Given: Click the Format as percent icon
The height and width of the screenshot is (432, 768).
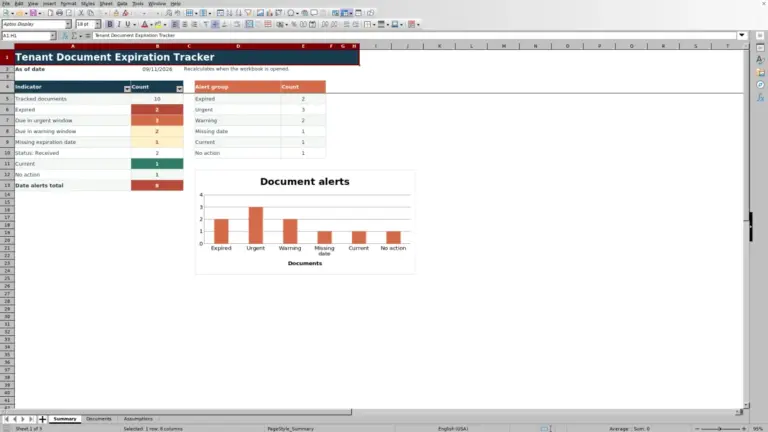Looking at the screenshot, I should 294,24.
